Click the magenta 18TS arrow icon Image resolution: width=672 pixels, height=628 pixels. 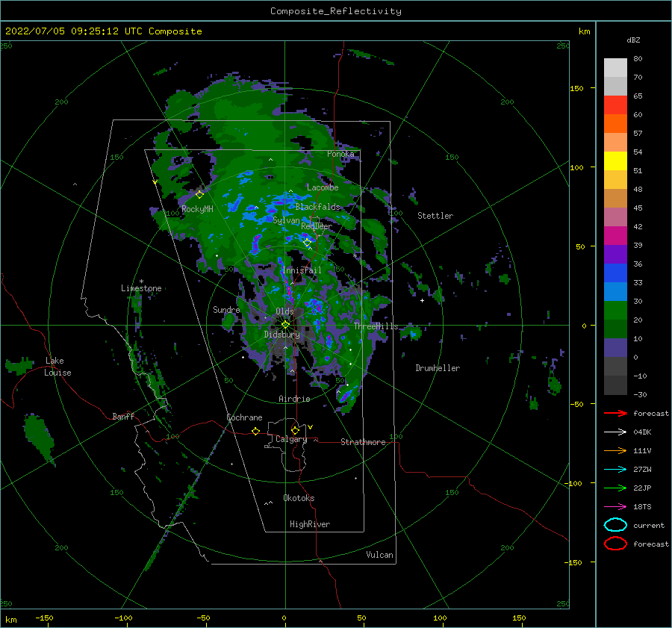tap(615, 507)
